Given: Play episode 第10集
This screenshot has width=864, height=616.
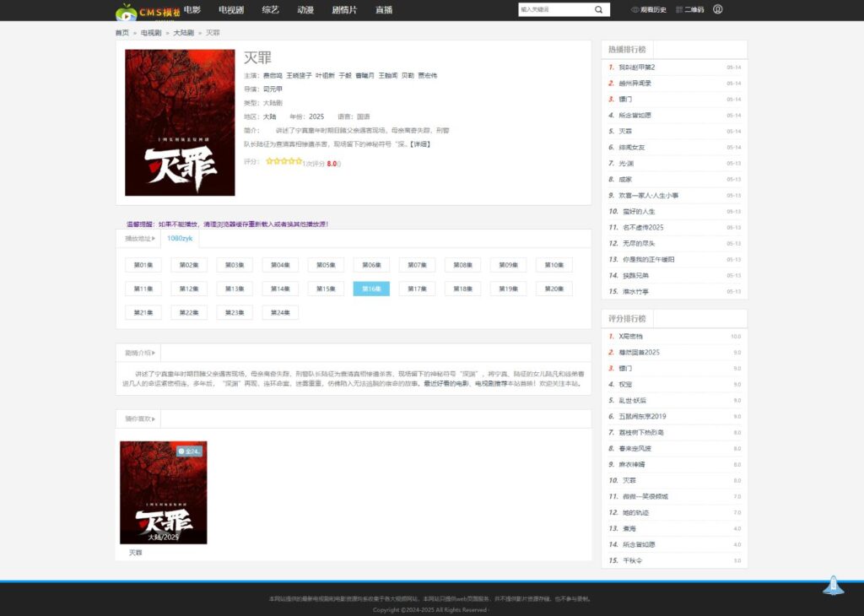Looking at the screenshot, I should point(554,265).
